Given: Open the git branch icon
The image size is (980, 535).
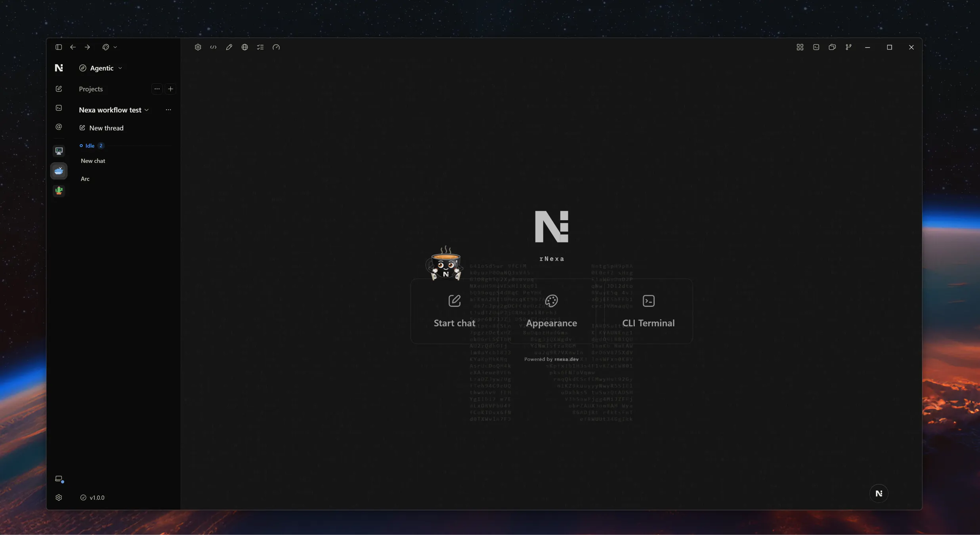Looking at the screenshot, I should pos(848,47).
